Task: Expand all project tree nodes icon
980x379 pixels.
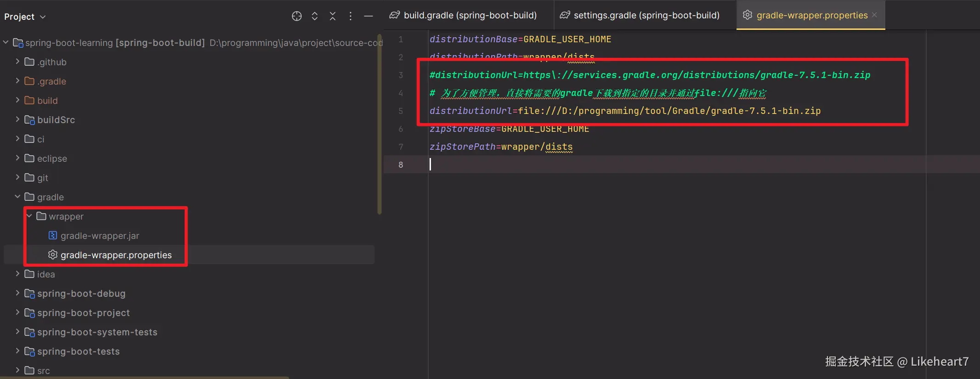Action: 315,17
